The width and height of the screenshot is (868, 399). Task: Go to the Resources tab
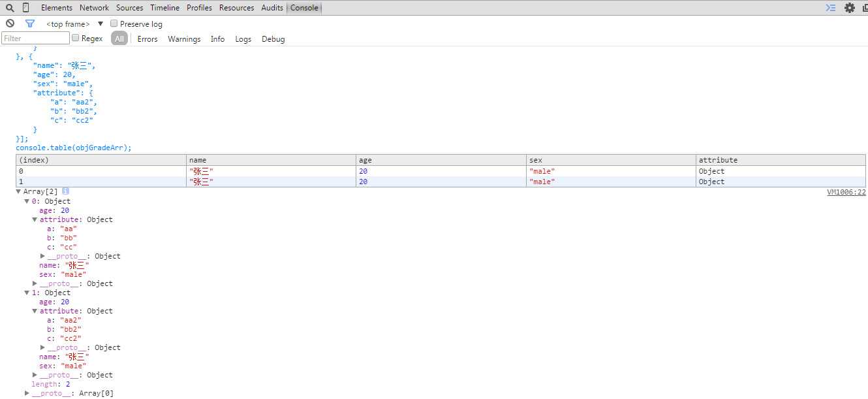[x=237, y=8]
